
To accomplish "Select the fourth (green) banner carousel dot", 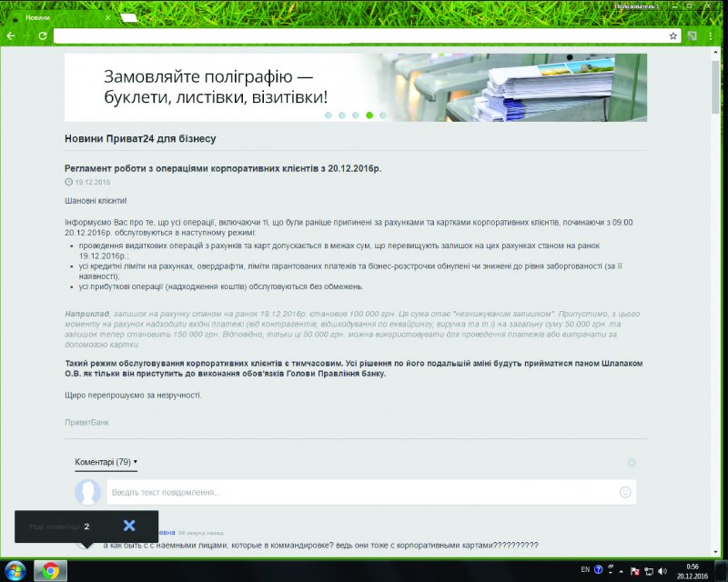I will point(369,115).
